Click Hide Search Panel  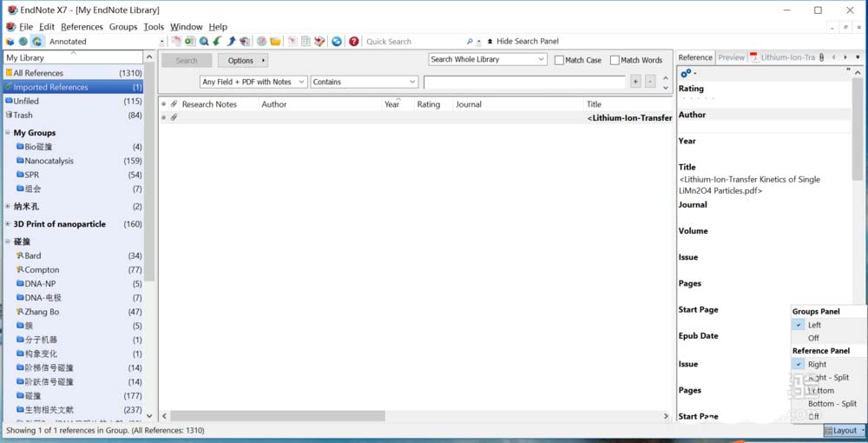(527, 41)
